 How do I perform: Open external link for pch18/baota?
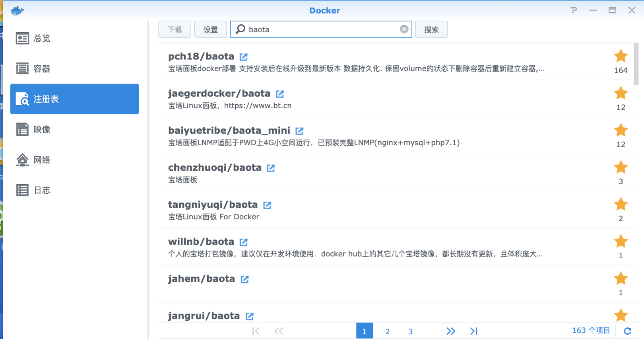click(244, 57)
